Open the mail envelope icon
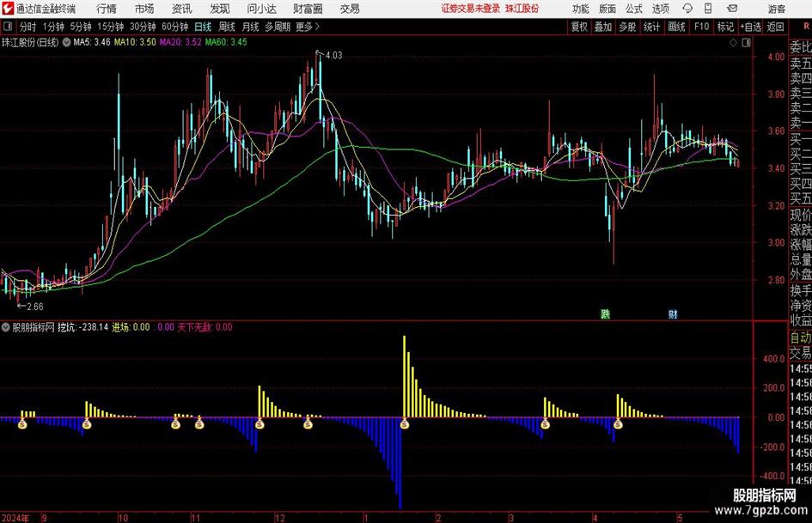The height and width of the screenshot is (523, 812). tap(732, 9)
